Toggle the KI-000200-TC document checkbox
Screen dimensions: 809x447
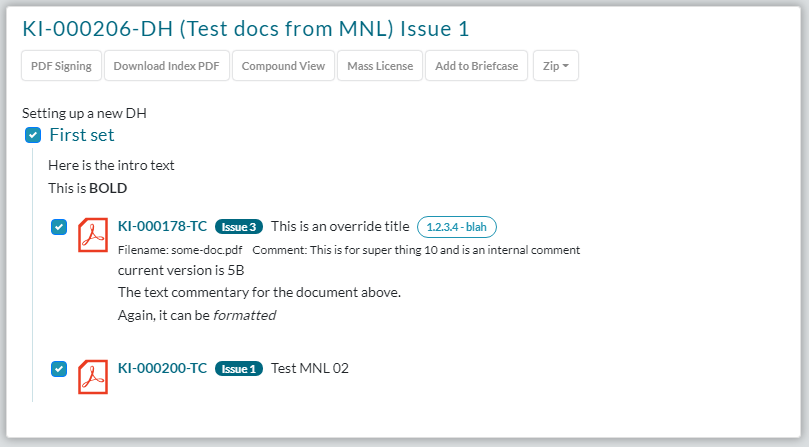click(x=59, y=369)
